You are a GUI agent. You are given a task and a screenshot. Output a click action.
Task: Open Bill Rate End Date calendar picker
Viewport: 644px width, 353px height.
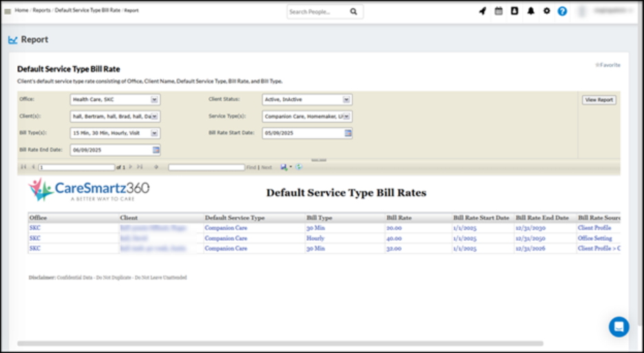[156, 150]
